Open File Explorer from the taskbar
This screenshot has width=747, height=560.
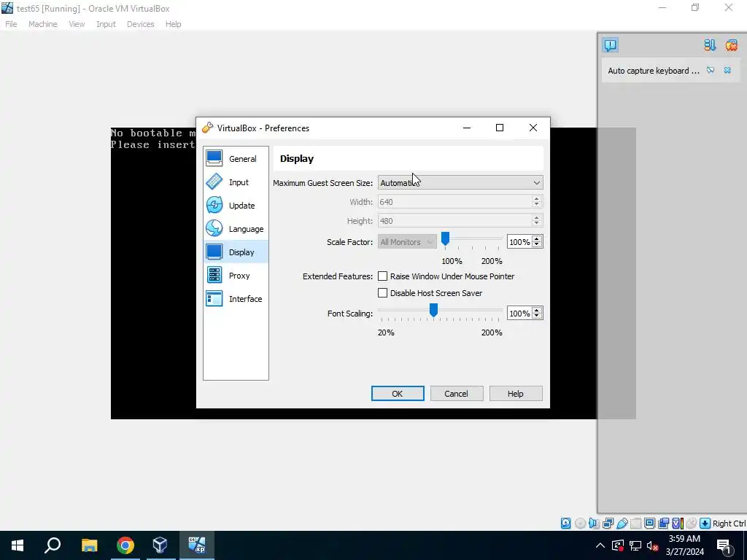89,545
